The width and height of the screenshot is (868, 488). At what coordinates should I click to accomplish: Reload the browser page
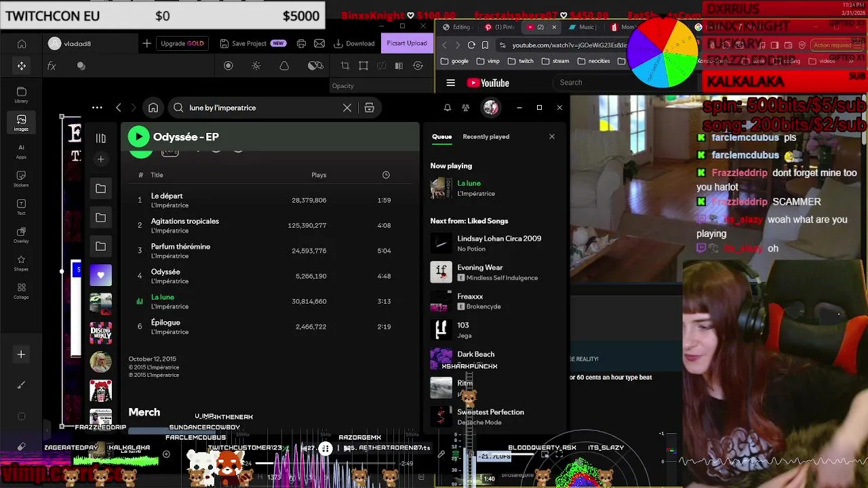point(471,45)
